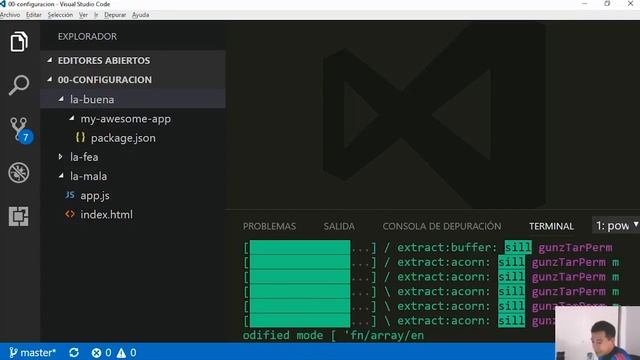This screenshot has width=640, height=360.
Task: Open Source Control view with badge 7
Action: pos(20,130)
